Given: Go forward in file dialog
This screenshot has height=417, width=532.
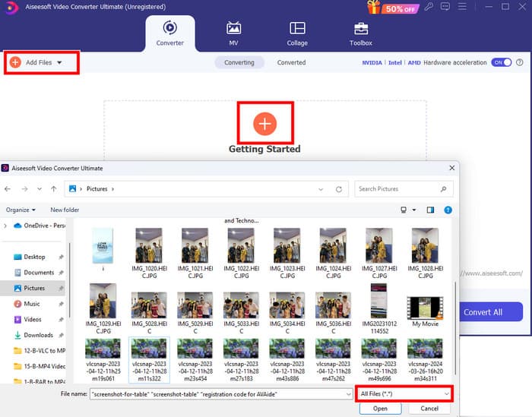Looking at the screenshot, I should click(x=24, y=189).
